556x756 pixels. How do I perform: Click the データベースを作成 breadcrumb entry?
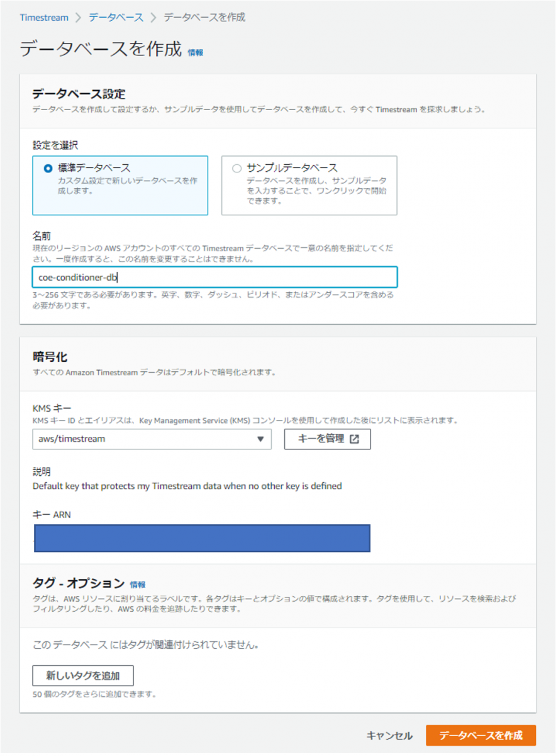203,18
